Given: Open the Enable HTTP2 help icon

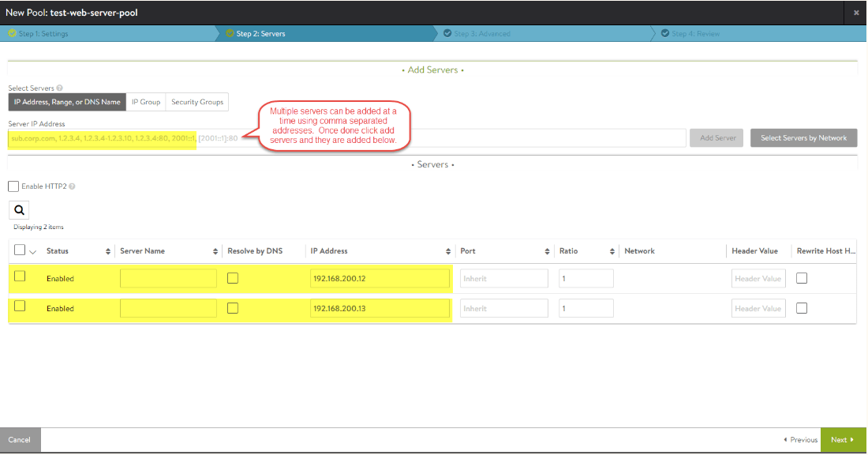Looking at the screenshot, I should point(72,186).
